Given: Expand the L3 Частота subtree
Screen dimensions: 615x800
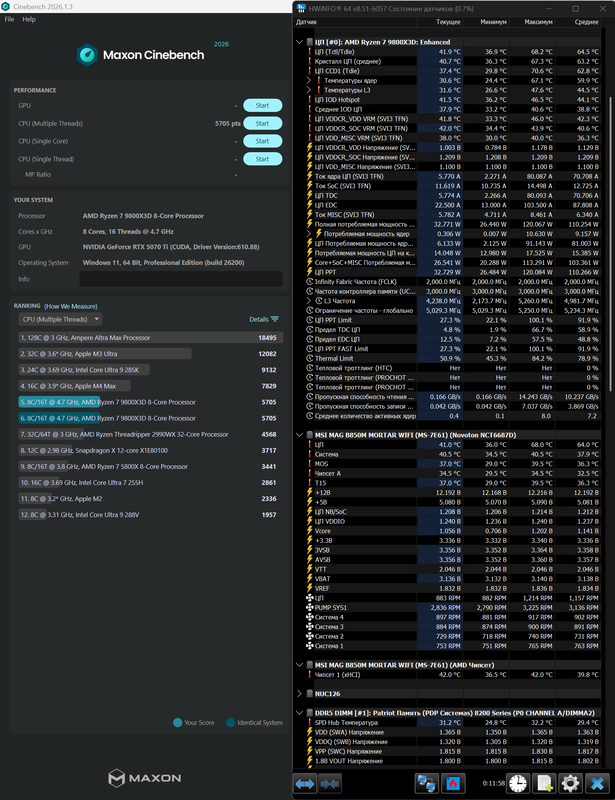Looking at the screenshot, I should [x=309, y=301].
